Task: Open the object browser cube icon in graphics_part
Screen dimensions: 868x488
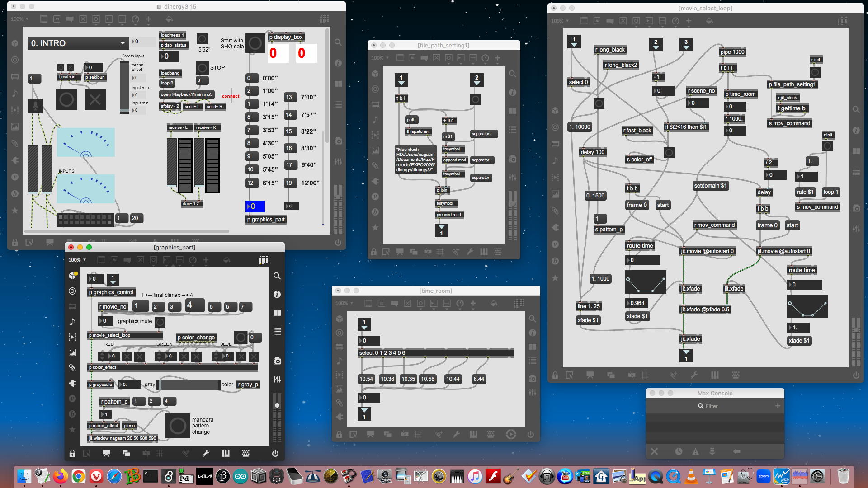Action: click(72, 276)
